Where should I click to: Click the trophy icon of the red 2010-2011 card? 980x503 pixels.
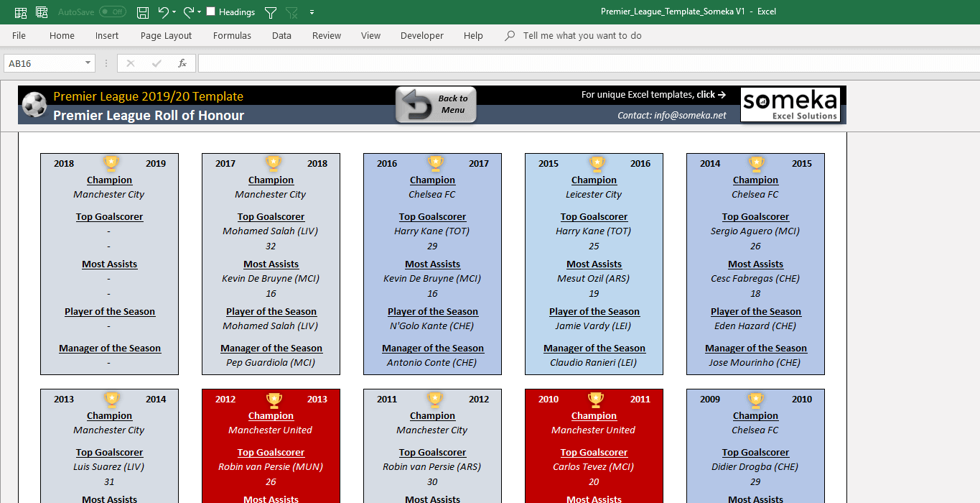[x=595, y=399]
